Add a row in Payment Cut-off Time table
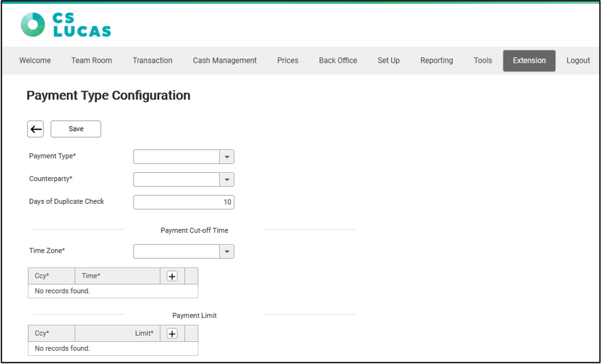This screenshot has width=602, height=364. pyautogui.click(x=172, y=276)
